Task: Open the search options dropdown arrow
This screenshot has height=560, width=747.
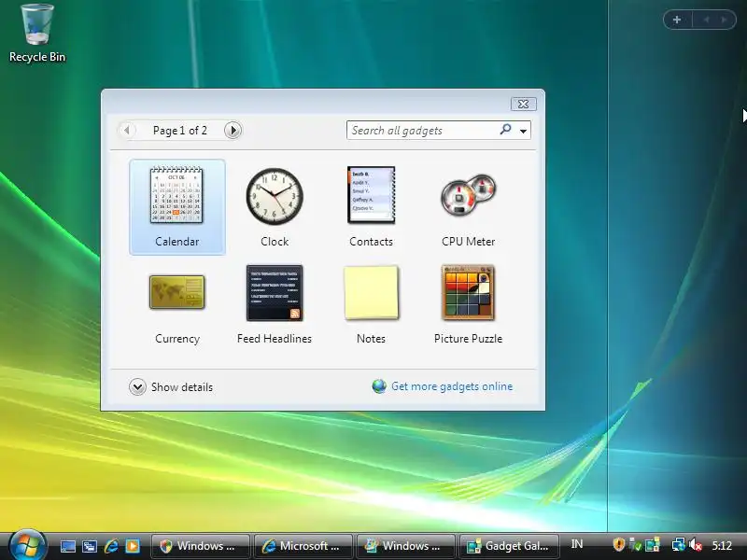Action: [523, 131]
